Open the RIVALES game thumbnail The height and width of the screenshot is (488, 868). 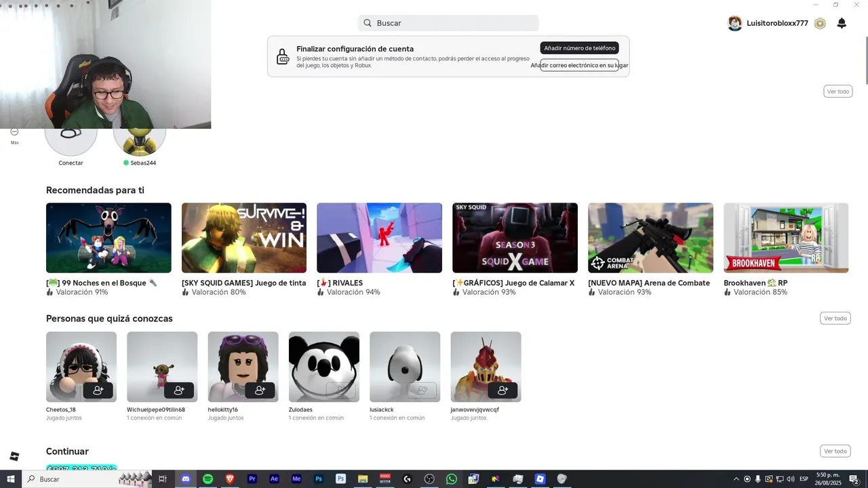(379, 238)
